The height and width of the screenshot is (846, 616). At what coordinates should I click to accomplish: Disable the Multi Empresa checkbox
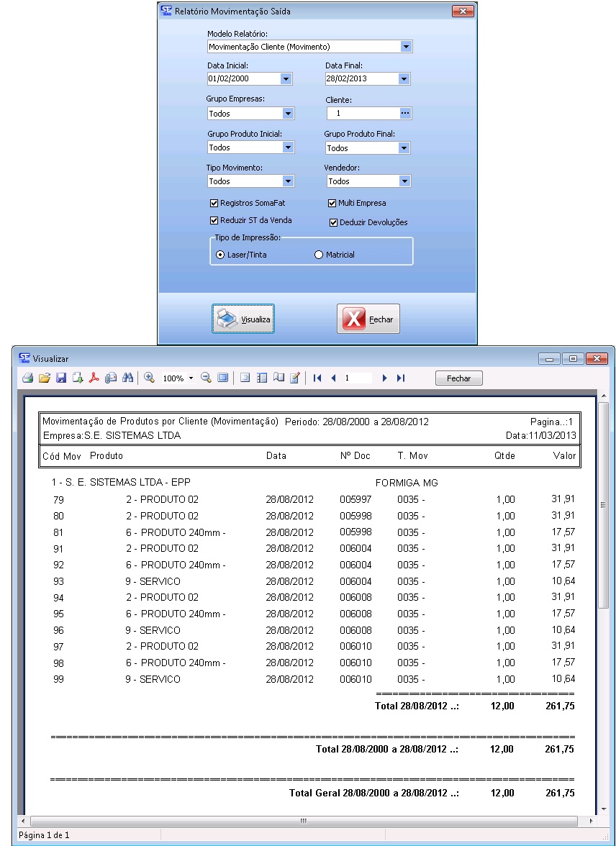pyautogui.click(x=332, y=204)
